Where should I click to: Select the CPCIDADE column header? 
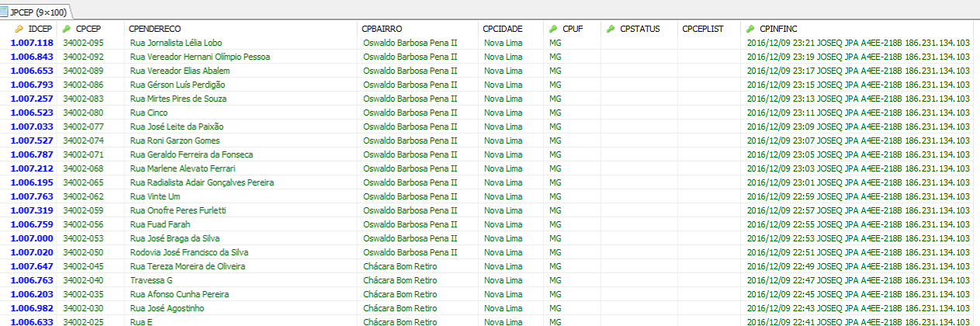coord(502,29)
